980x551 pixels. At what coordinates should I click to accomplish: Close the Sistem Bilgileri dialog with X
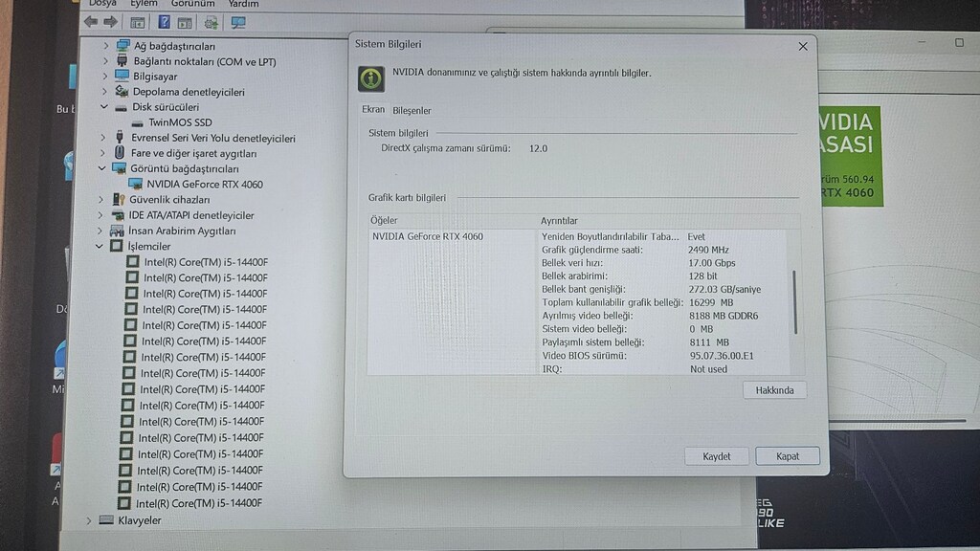click(x=803, y=46)
